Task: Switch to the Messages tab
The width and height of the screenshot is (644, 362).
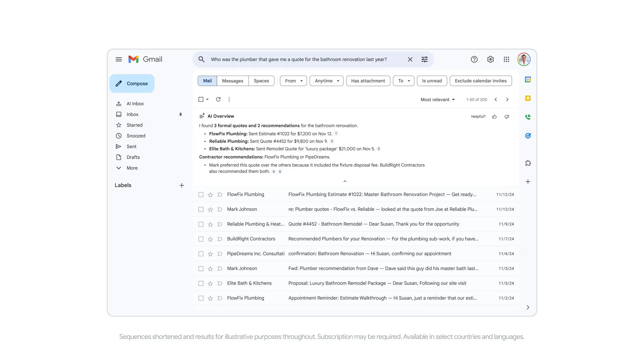Action: pyautogui.click(x=232, y=81)
